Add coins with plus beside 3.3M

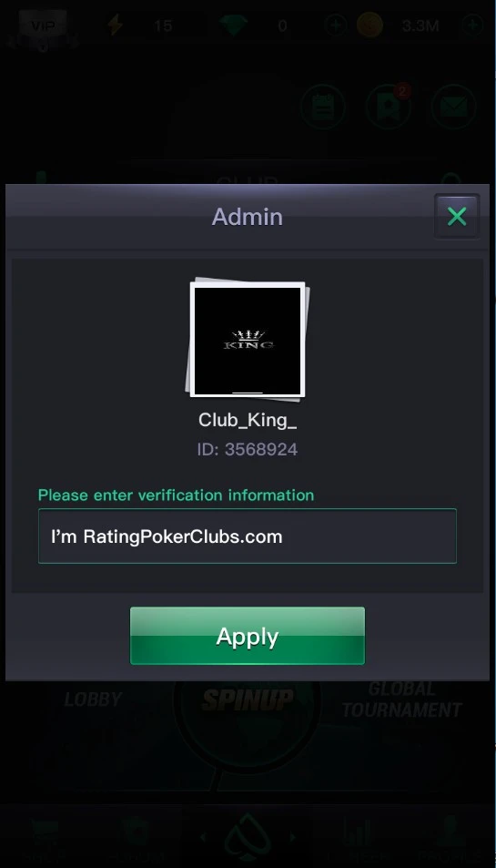click(x=472, y=26)
